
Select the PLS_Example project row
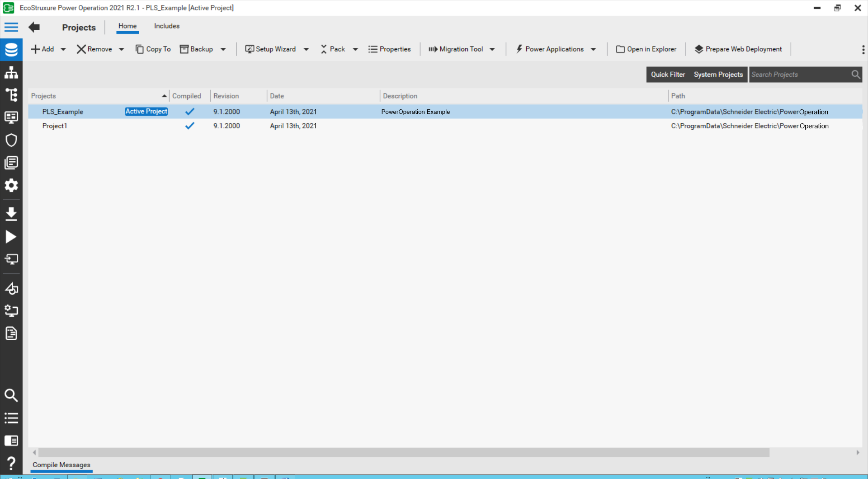[445, 112]
